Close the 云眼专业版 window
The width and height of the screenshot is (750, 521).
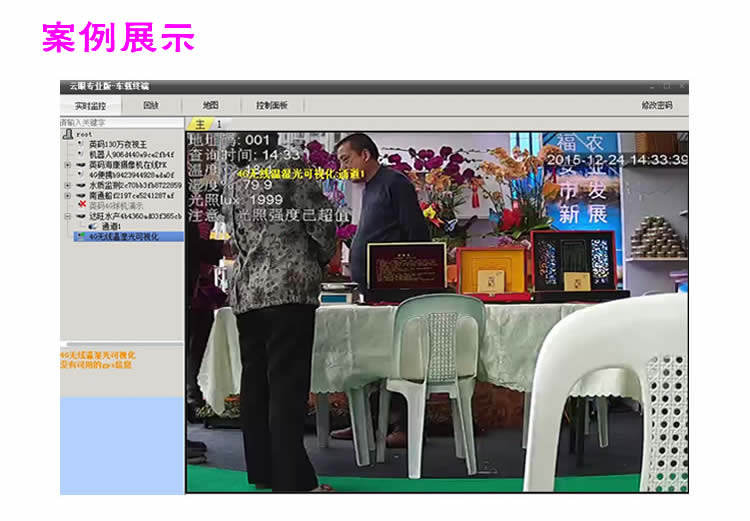[x=682, y=86]
